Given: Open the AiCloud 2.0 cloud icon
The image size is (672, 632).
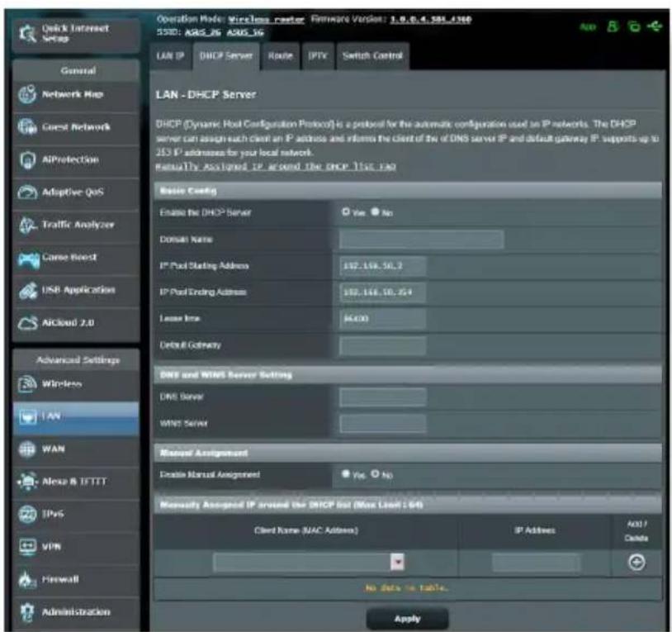Looking at the screenshot, I should (27, 323).
